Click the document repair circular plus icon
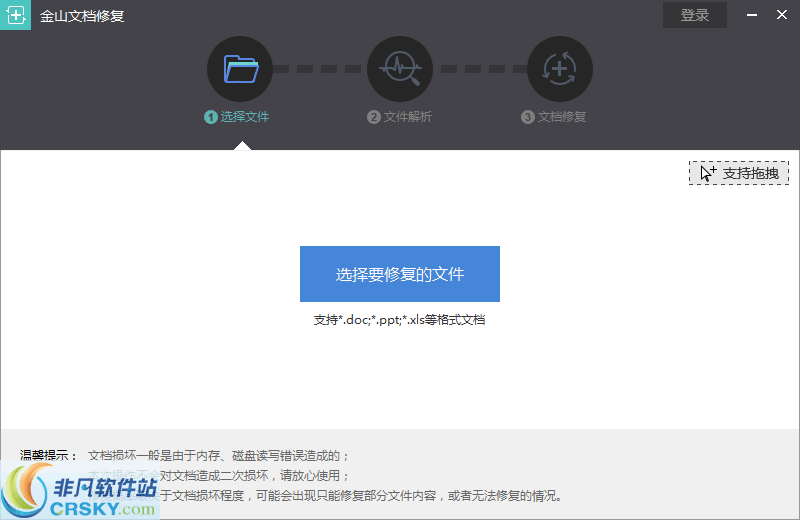This screenshot has width=800, height=520. (x=560, y=69)
